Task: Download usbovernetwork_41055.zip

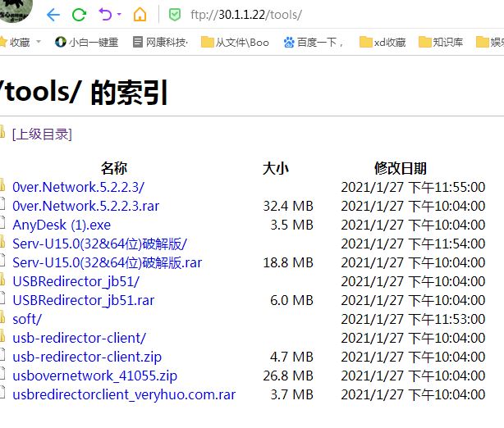Action: 95,376
